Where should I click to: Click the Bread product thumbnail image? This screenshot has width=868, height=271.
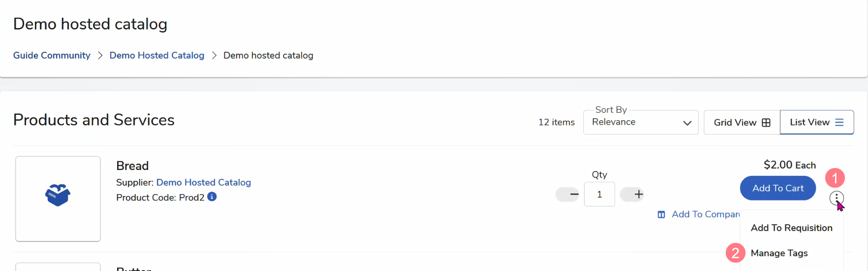point(58,199)
